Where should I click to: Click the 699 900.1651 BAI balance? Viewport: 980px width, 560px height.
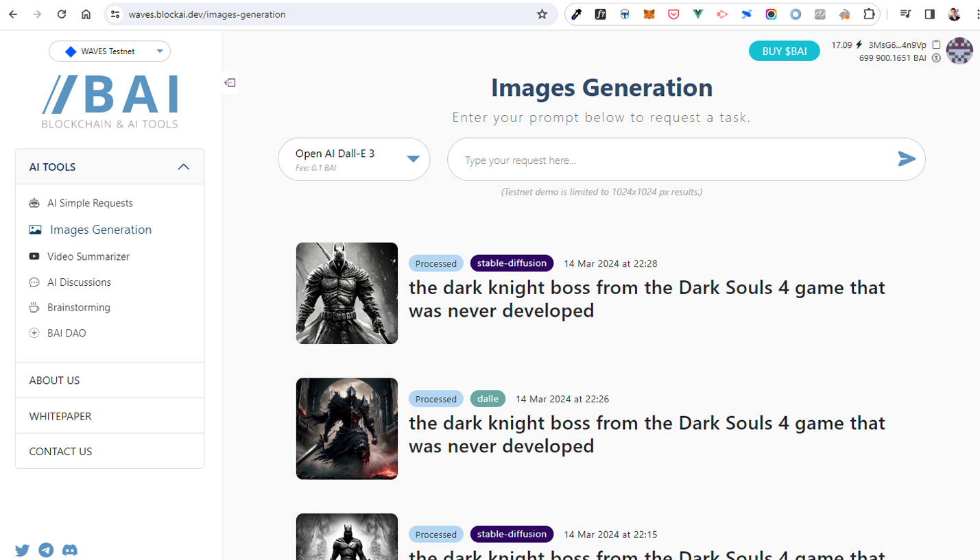coord(892,58)
